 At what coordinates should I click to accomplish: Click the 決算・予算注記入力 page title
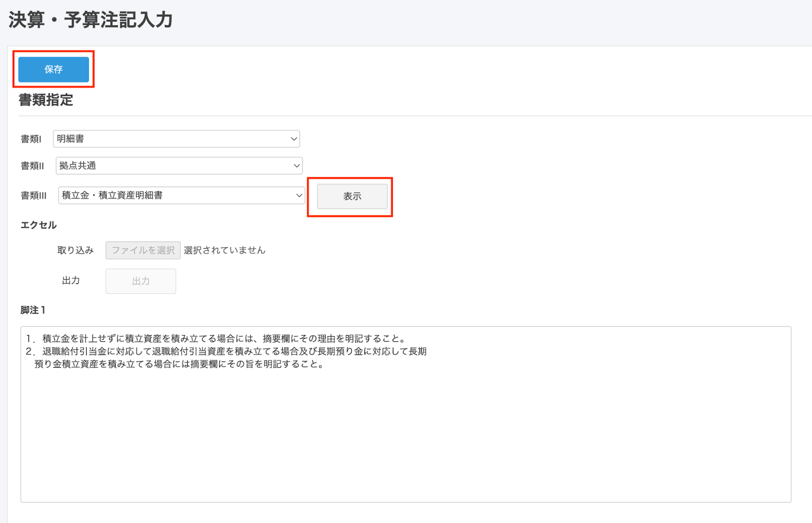click(91, 20)
